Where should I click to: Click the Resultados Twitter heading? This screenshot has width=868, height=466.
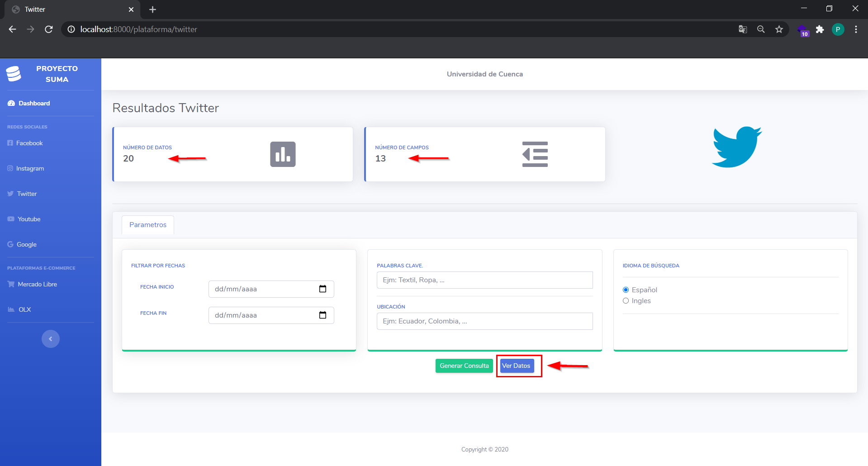click(x=166, y=108)
